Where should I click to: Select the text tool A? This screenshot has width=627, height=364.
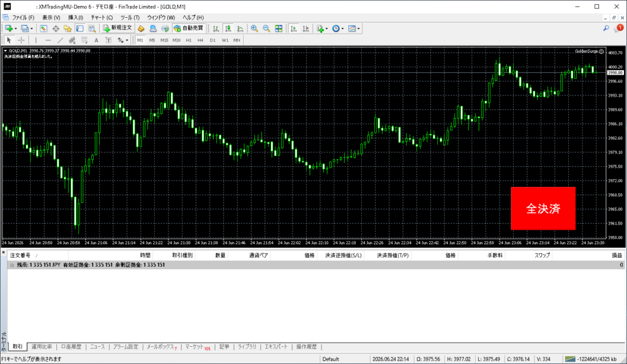(x=96, y=40)
